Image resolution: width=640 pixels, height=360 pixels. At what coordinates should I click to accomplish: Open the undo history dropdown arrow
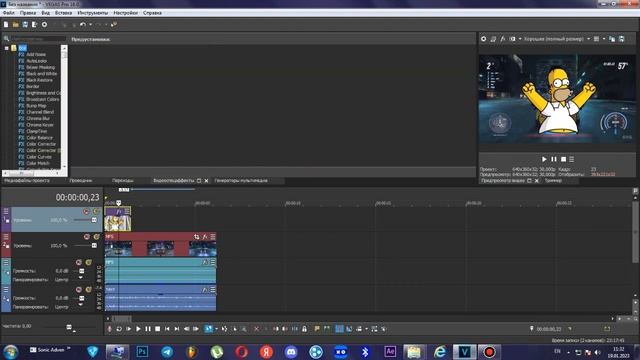tap(90, 24)
